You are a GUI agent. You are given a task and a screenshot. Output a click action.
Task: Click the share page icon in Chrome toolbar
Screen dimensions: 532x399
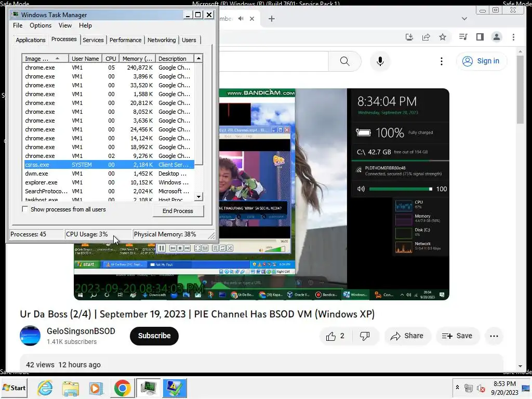(426, 37)
